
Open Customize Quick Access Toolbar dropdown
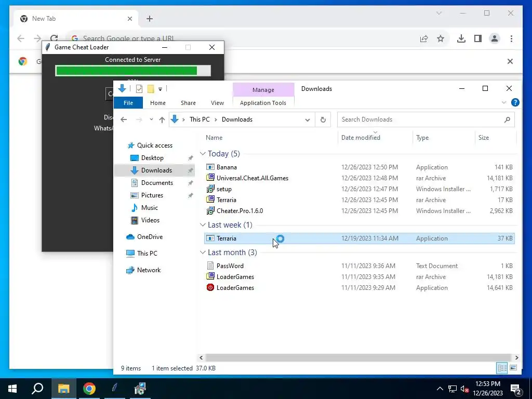(160, 89)
